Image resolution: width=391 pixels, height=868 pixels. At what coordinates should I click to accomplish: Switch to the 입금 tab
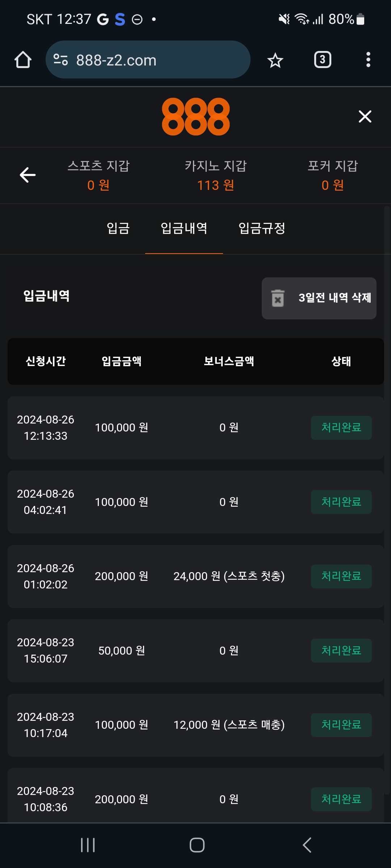tap(118, 228)
